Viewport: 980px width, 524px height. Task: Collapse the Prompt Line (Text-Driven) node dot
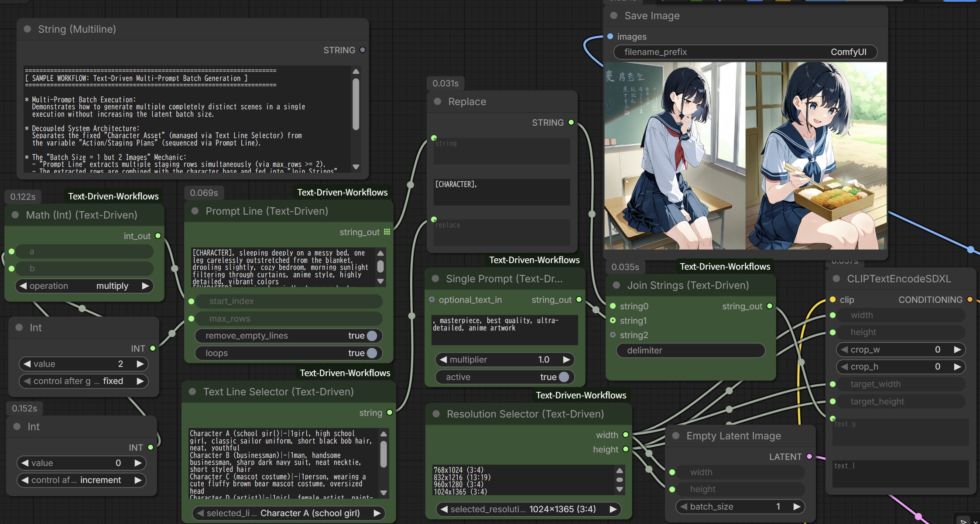(195, 211)
